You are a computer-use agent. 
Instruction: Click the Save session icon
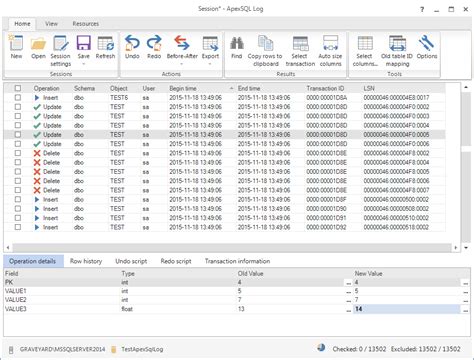(x=83, y=44)
